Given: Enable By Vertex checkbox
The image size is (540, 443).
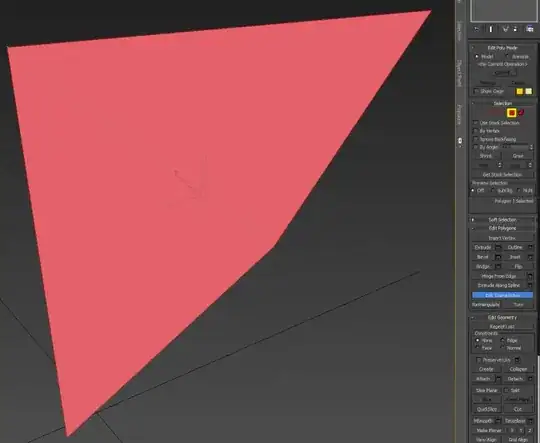Looking at the screenshot, I should (476, 131).
